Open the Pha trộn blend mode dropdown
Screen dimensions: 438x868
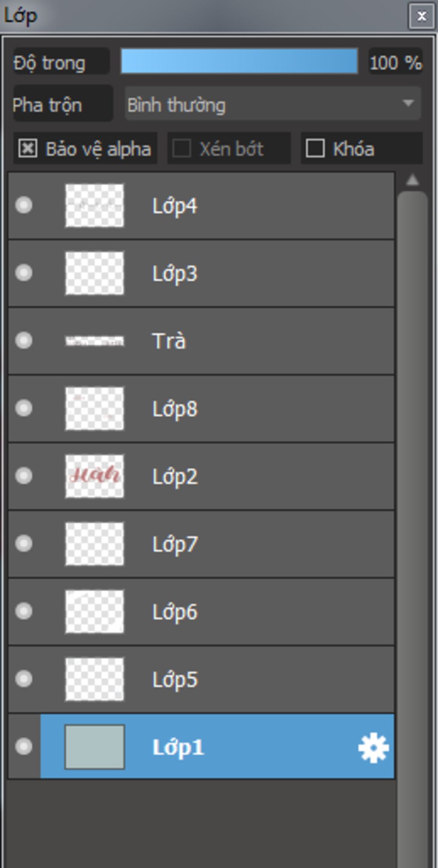(x=273, y=104)
